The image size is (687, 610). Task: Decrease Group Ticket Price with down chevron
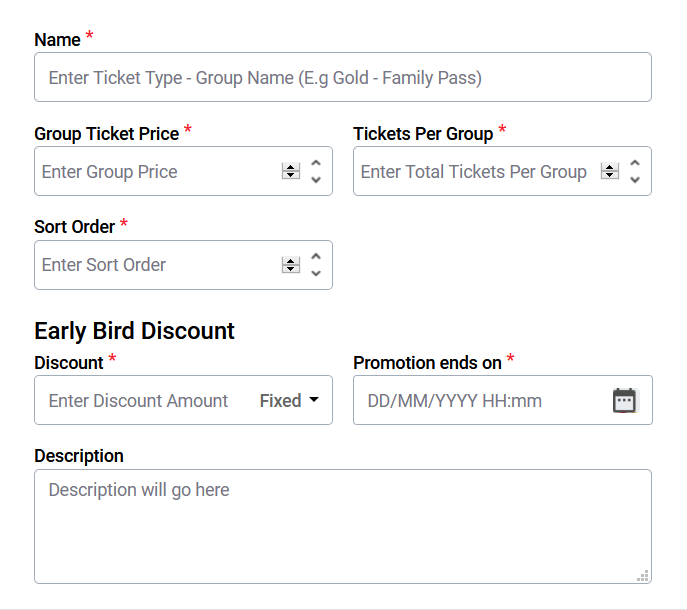pyautogui.click(x=316, y=179)
